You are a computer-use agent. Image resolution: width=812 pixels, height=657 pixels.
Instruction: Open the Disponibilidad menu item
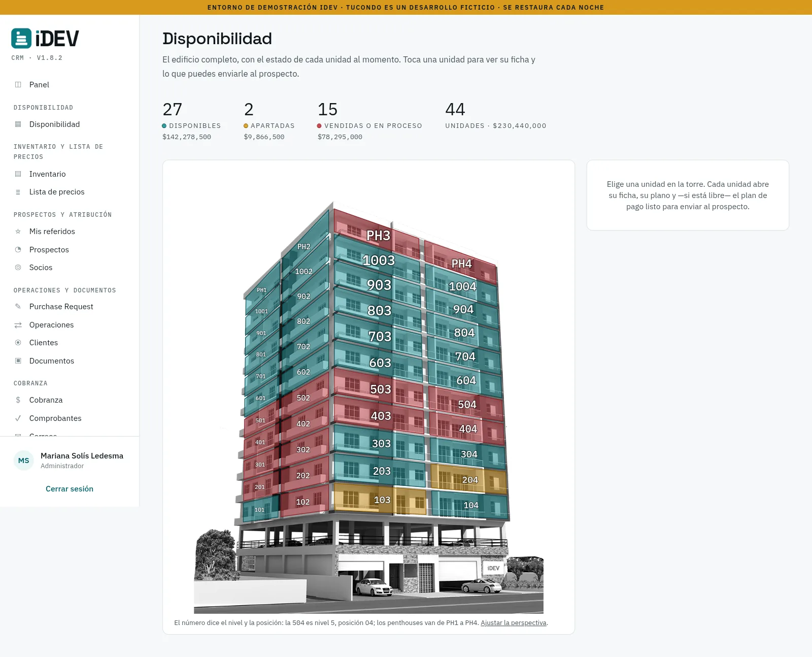tap(70, 124)
